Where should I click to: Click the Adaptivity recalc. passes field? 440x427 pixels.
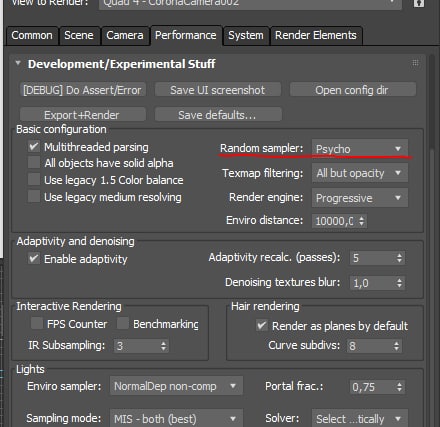pyautogui.click(x=372, y=258)
